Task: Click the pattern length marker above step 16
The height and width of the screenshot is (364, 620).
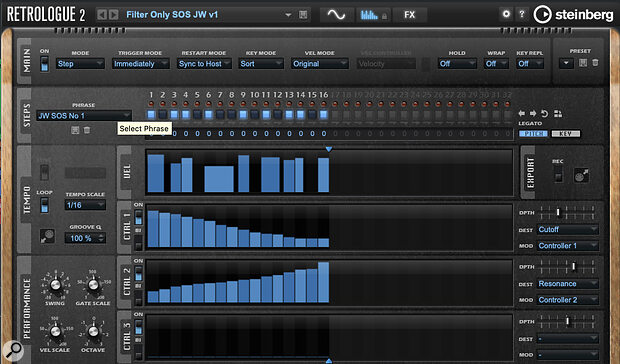Action: (x=329, y=149)
